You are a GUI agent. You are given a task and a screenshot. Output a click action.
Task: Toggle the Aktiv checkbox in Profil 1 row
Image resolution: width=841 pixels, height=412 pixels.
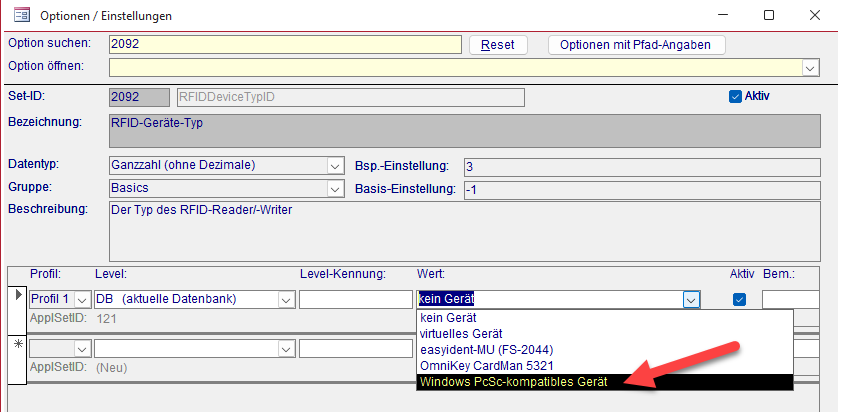[740, 299]
